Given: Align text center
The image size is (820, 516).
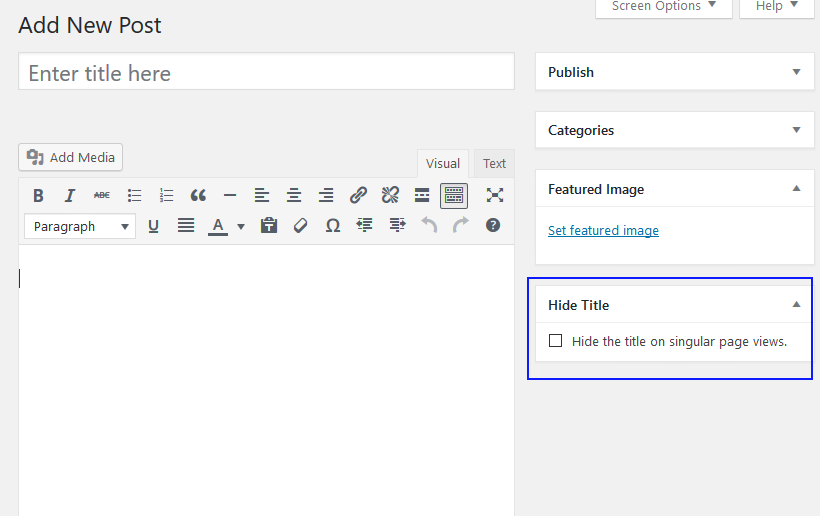Looking at the screenshot, I should click(294, 196).
